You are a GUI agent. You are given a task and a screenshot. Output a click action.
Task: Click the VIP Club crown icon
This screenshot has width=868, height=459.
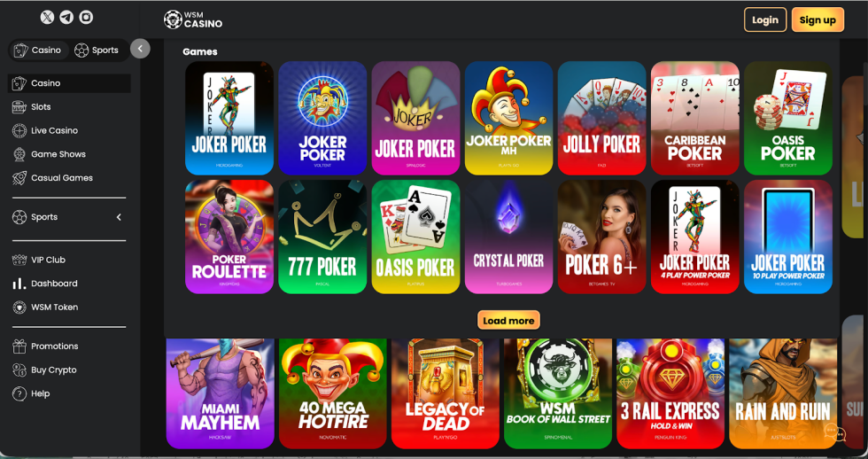(19, 260)
